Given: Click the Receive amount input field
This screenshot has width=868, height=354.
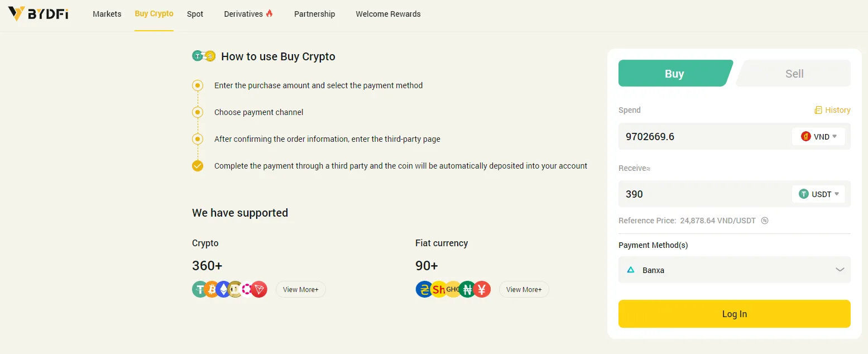Looking at the screenshot, I should pos(704,194).
